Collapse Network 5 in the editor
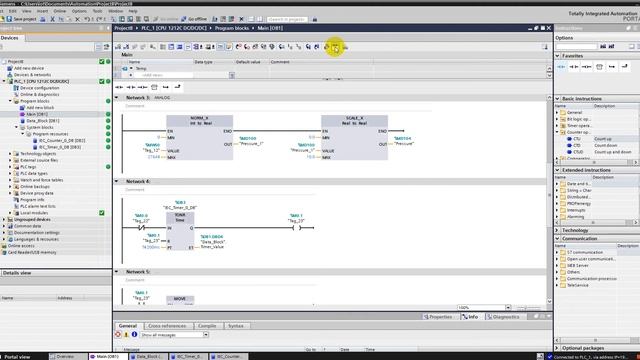This screenshot has width=640, height=360. tap(117, 271)
